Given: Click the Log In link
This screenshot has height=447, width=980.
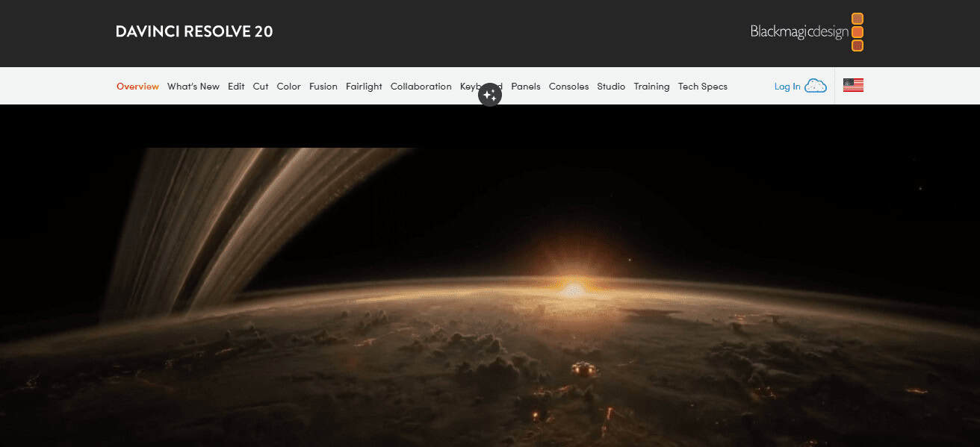Looking at the screenshot, I should point(787,87).
